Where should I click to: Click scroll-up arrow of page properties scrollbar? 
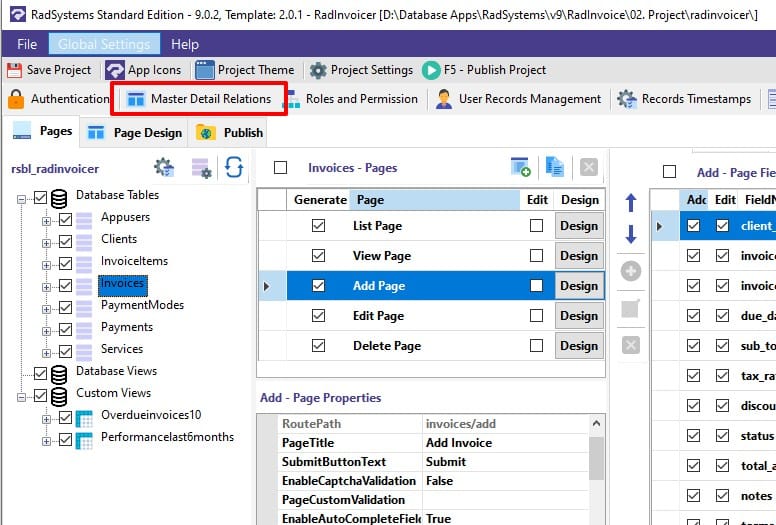click(596, 424)
